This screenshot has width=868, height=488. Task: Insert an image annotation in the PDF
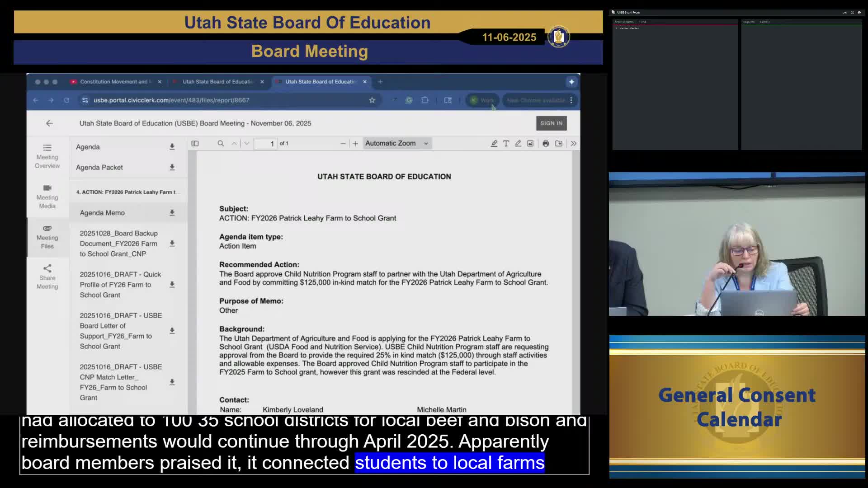[x=530, y=143]
